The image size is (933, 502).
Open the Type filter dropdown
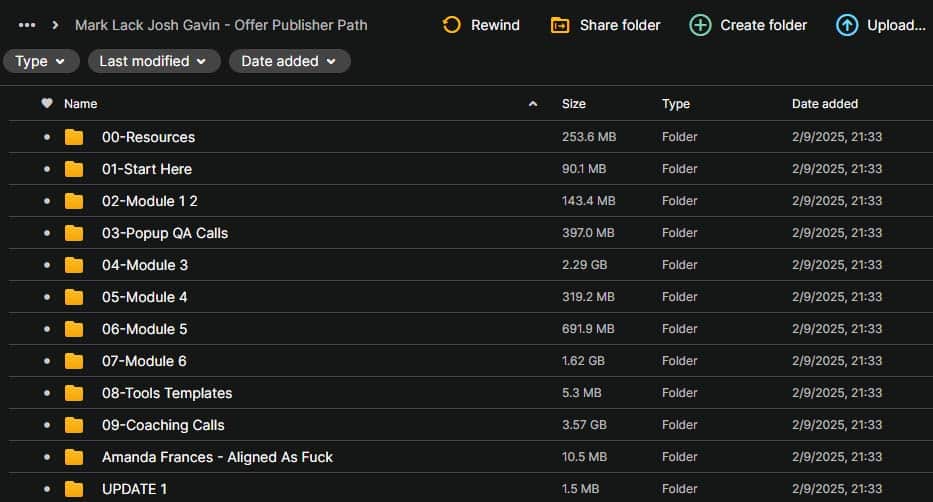point(41,61)
